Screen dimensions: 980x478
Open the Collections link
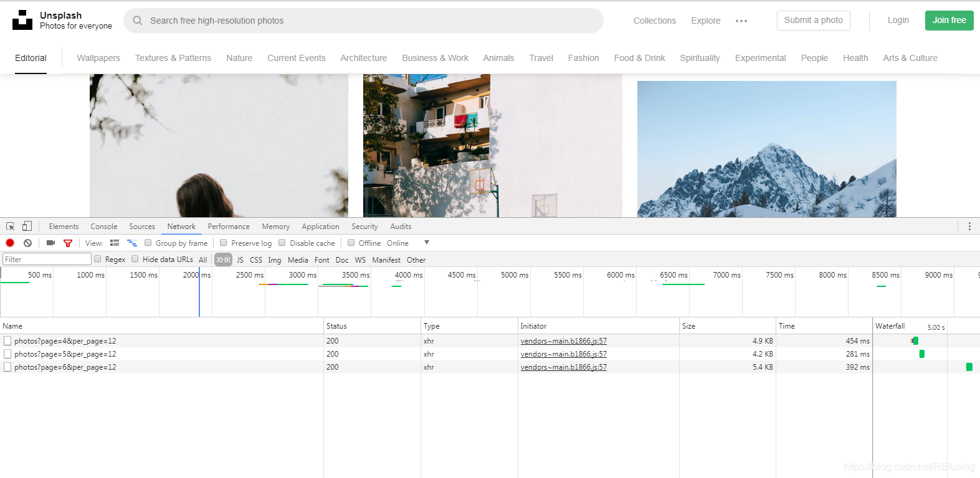pyautogui.click(x=655, y=21)
